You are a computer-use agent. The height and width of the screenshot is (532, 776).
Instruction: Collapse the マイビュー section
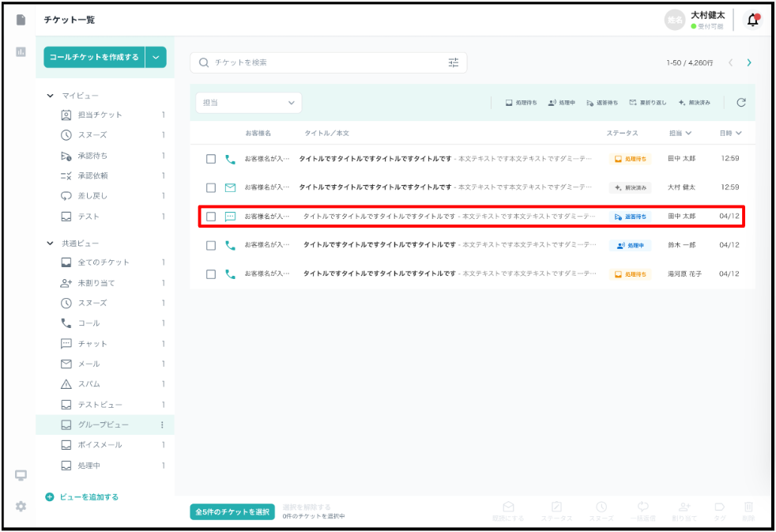tap(51, 95)
